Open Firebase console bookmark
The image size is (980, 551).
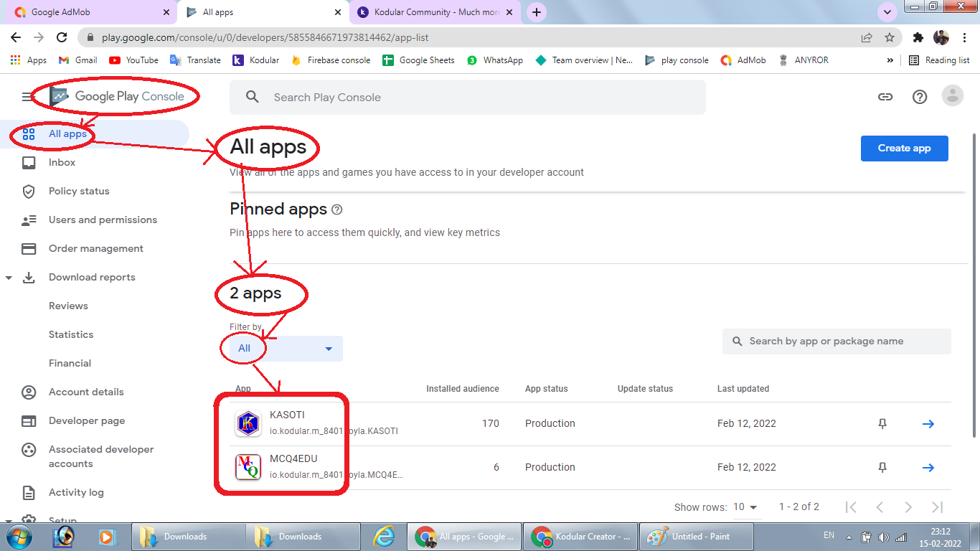[x=331, y=60]
